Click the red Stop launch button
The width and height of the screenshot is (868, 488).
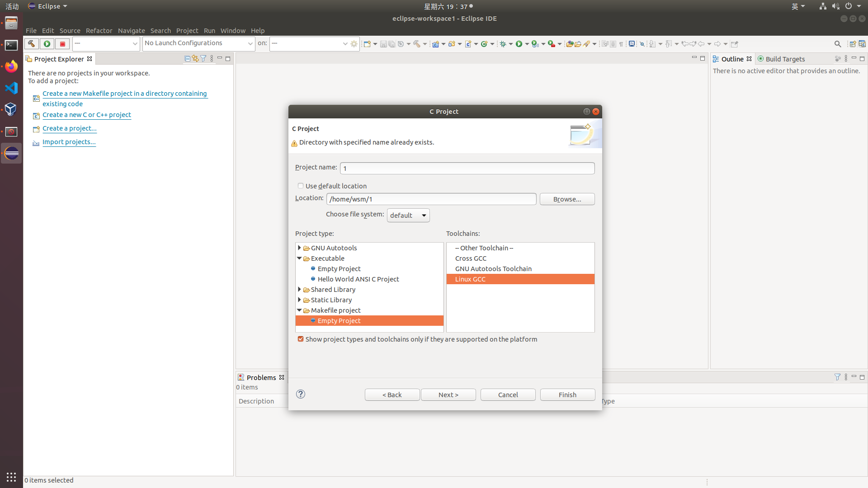click(62, 44)
